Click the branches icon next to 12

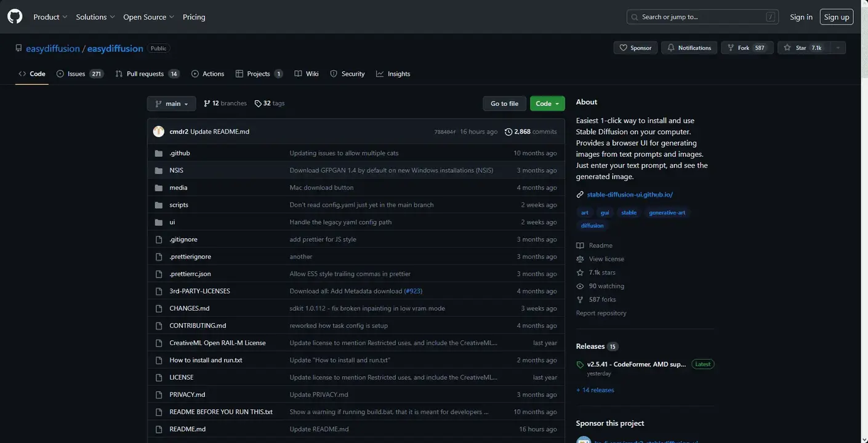click(x=207, y=103)
